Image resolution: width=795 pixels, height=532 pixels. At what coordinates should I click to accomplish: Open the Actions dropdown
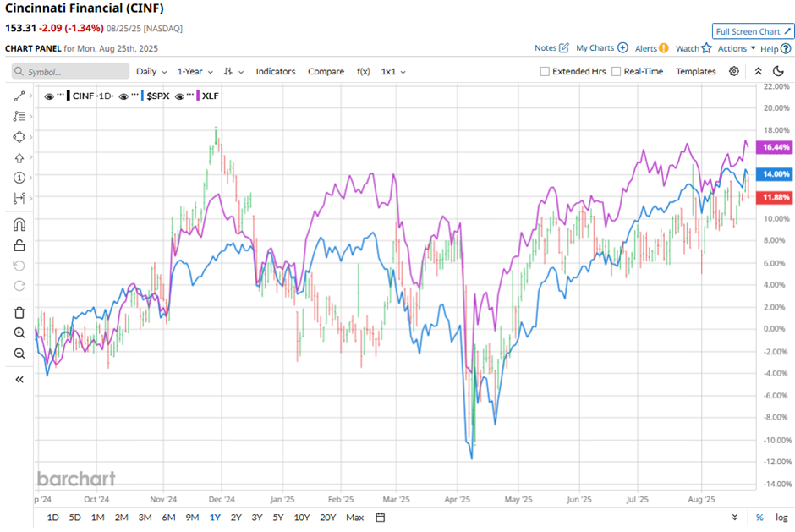[x=737, y=48]
